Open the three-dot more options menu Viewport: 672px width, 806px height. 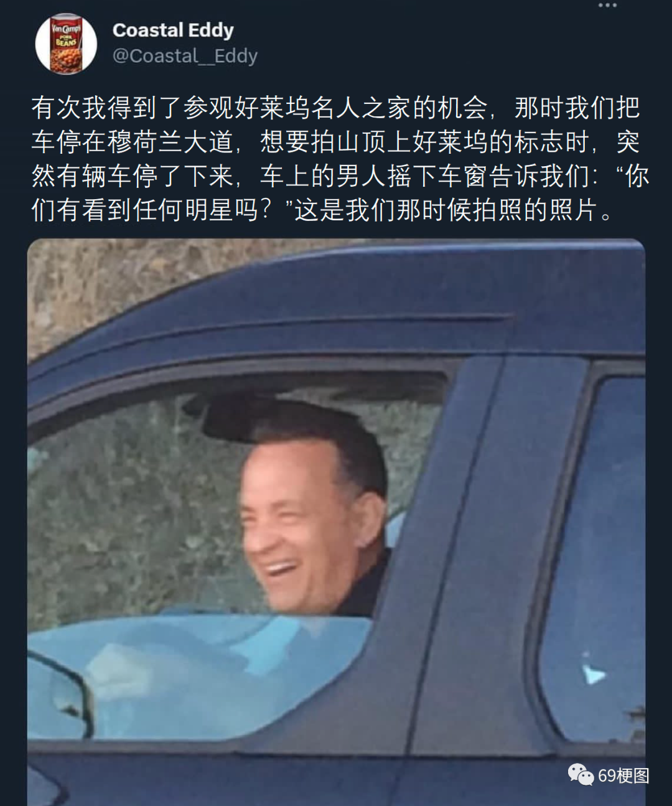click(607, 5)
